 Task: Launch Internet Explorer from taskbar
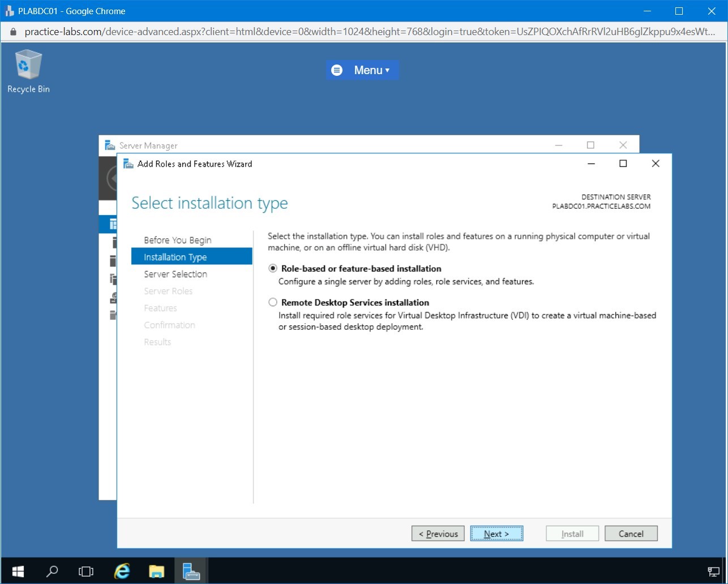click(x=122, y=571)
